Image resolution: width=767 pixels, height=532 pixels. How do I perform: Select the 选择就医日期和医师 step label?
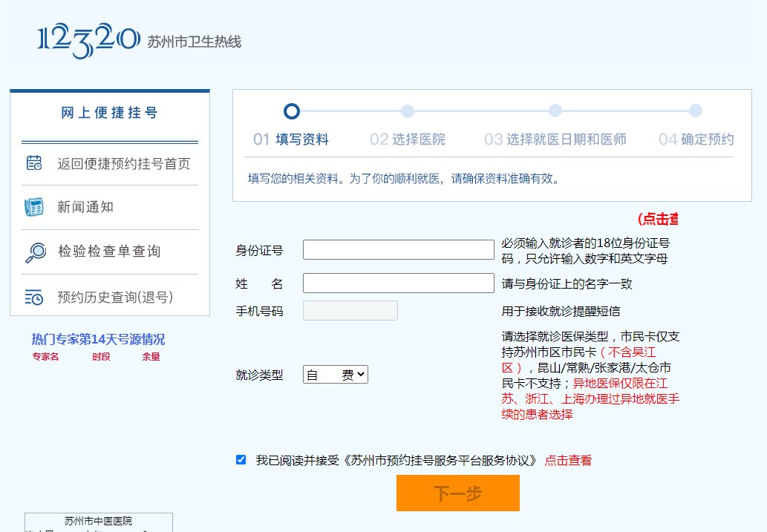click(x=566, y=139)
